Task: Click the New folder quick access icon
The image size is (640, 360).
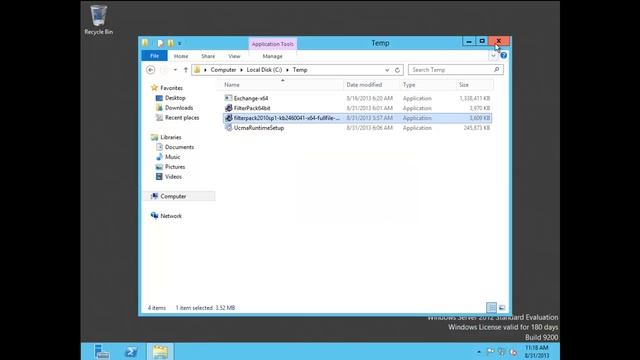Action: click(170, 43)
